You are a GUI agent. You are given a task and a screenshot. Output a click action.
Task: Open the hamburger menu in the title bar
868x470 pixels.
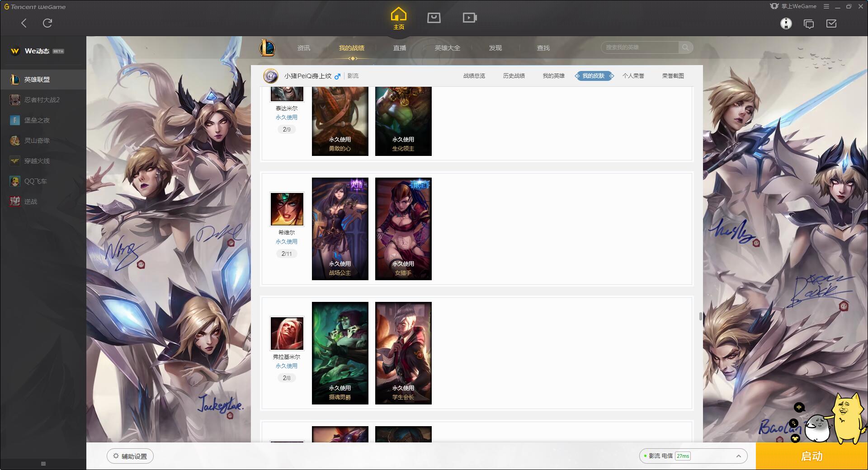(826, 6)
